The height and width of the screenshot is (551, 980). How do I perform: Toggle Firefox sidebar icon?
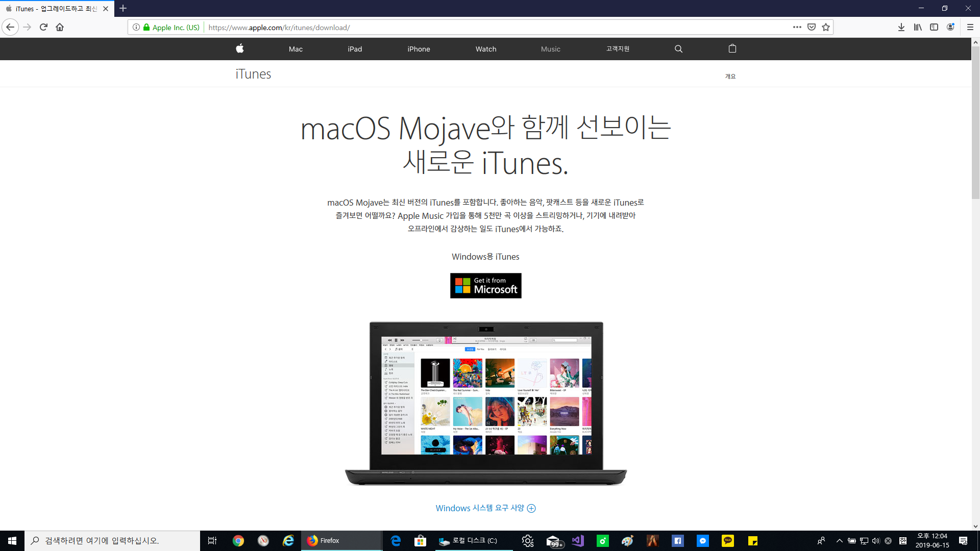(934, 27)
